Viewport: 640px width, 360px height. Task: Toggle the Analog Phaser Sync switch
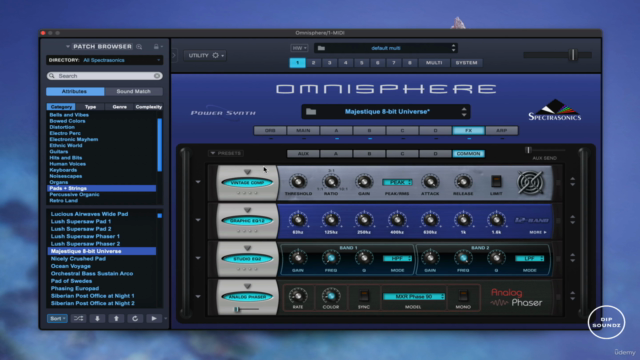[364, 296]
